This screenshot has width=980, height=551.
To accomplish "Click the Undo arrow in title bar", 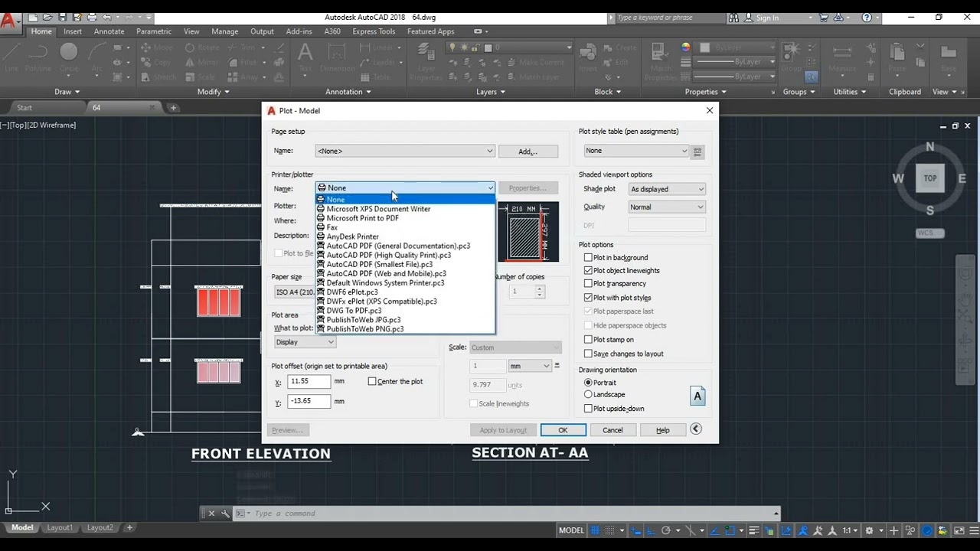I will click(x=107, y=17).
